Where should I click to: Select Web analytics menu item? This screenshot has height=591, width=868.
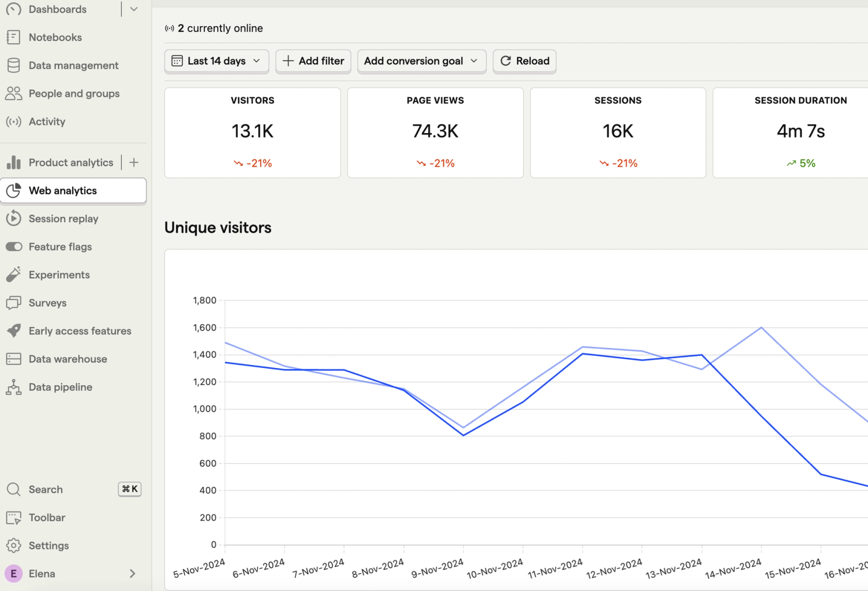pyautogui.click(x=74, y=190)
